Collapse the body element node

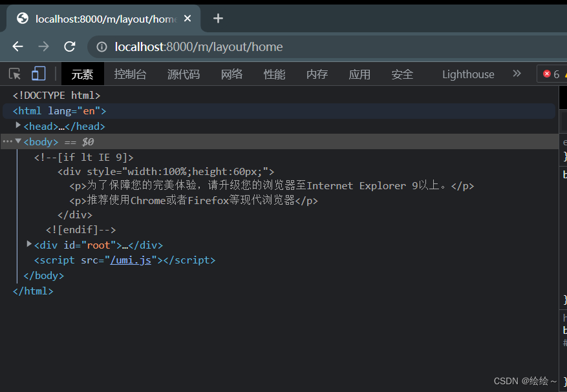pos(17,141)
